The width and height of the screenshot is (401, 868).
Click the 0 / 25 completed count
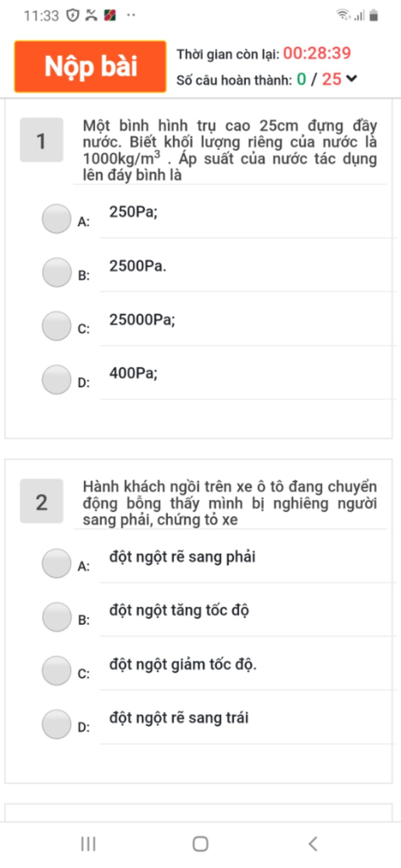(x=319, y=79)
